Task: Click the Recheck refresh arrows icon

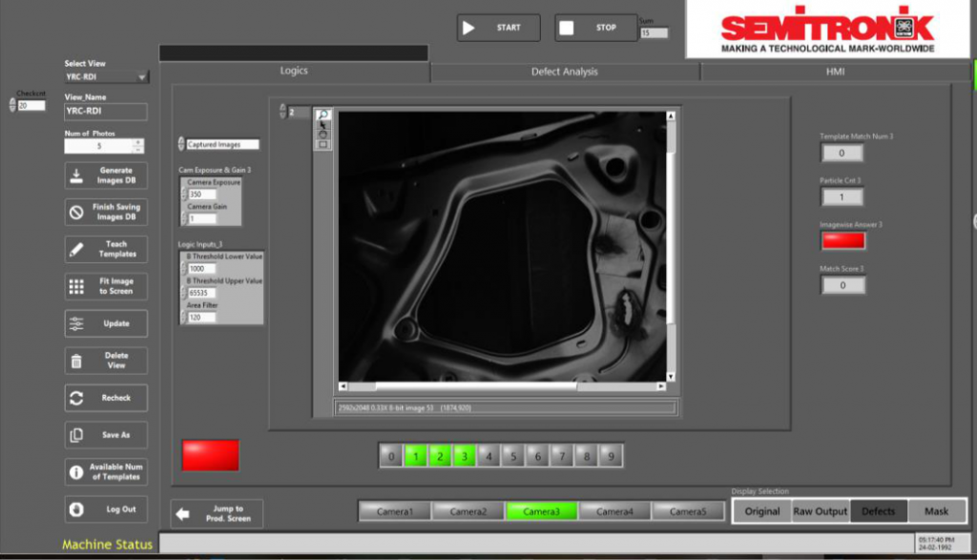Action: [76, 398]
